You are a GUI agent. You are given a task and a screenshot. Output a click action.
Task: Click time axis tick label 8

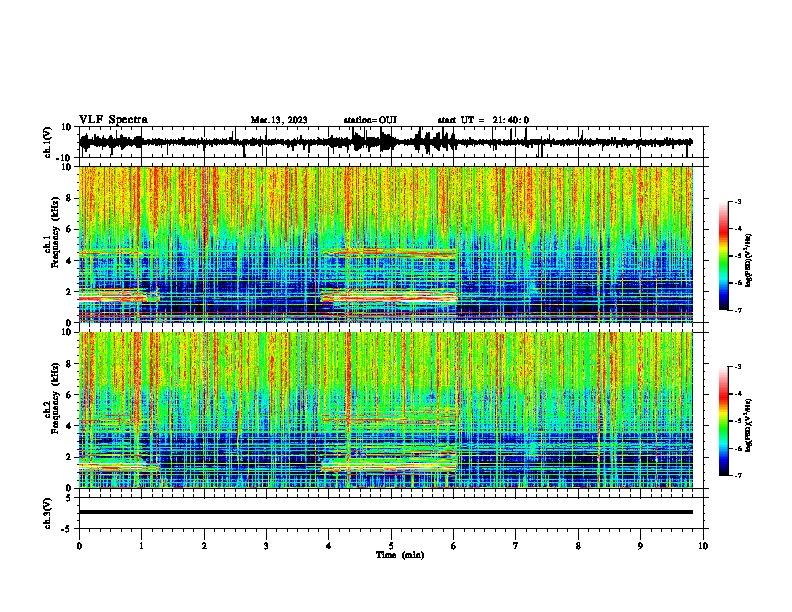[x=578, y=546]
